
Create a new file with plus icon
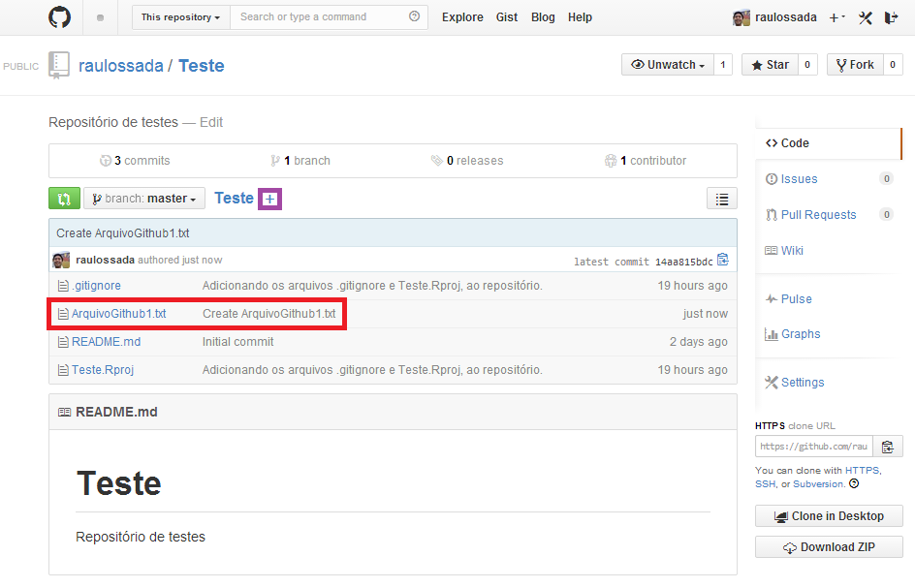tap(269, 199)
